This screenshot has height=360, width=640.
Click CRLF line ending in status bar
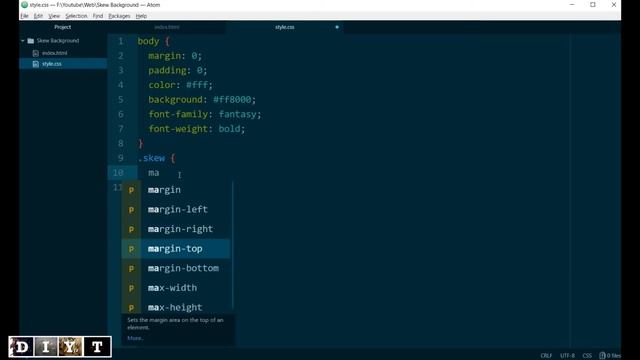click(x=546, y=356)
